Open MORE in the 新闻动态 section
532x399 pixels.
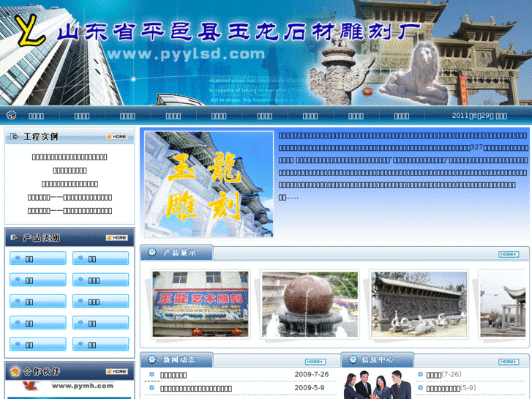pyautogui.click(x=315, y=362)
